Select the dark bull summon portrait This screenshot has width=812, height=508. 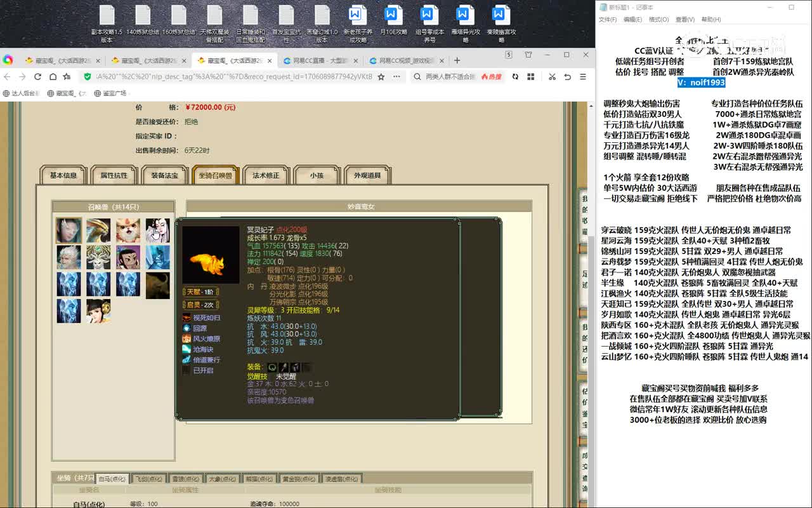pyautogui.click(x=157, y=285)
